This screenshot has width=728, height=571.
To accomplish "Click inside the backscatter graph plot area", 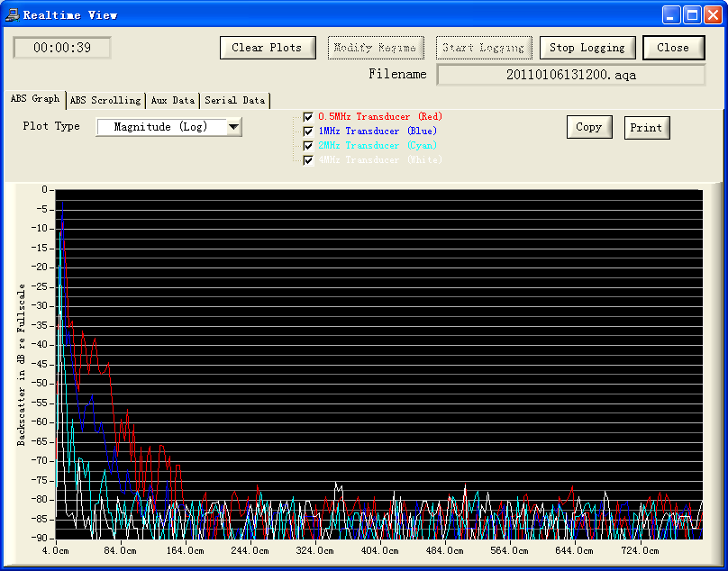I will (378, 360).
